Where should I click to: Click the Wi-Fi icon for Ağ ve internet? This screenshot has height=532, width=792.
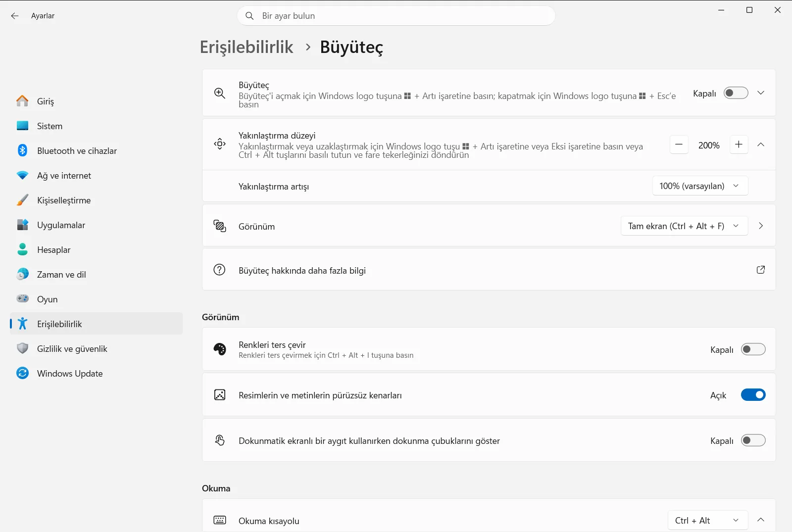[x=22, y=175]
